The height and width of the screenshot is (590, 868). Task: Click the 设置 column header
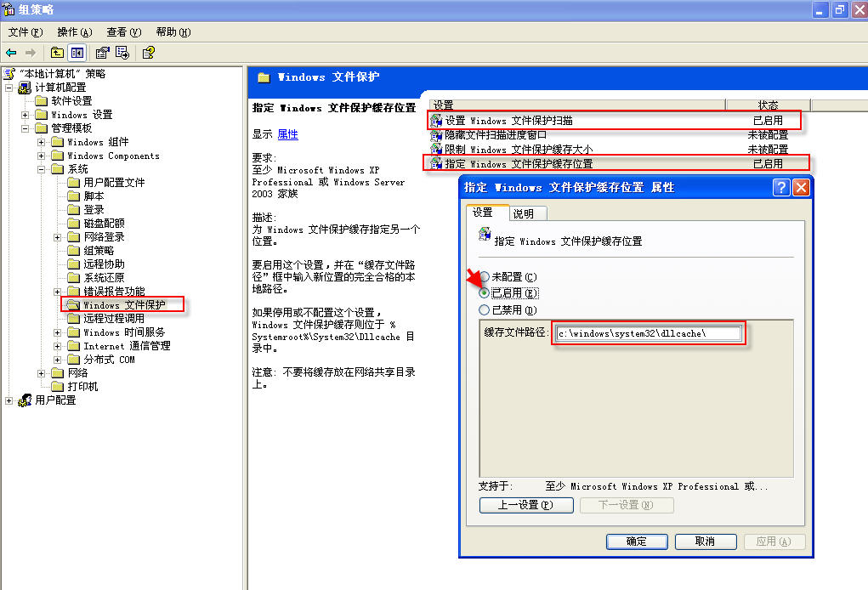(x=576, y=105)
